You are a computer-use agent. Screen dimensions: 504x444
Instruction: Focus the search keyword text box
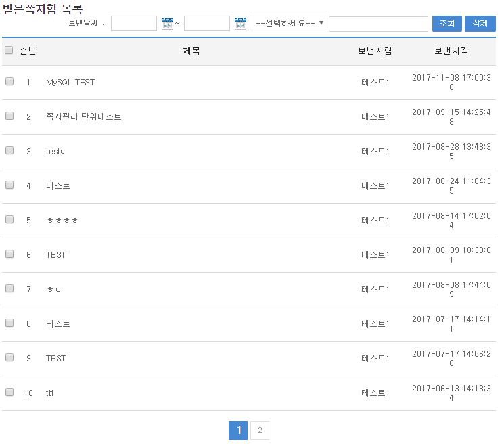[x=378, y=24]
